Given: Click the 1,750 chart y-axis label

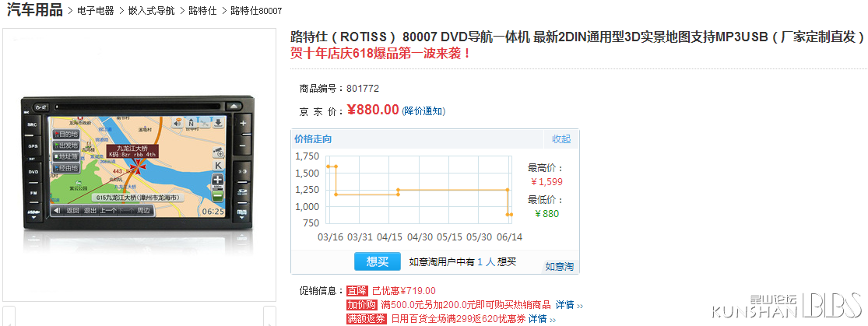Looking at the screenshot, I should pos(307,156).
